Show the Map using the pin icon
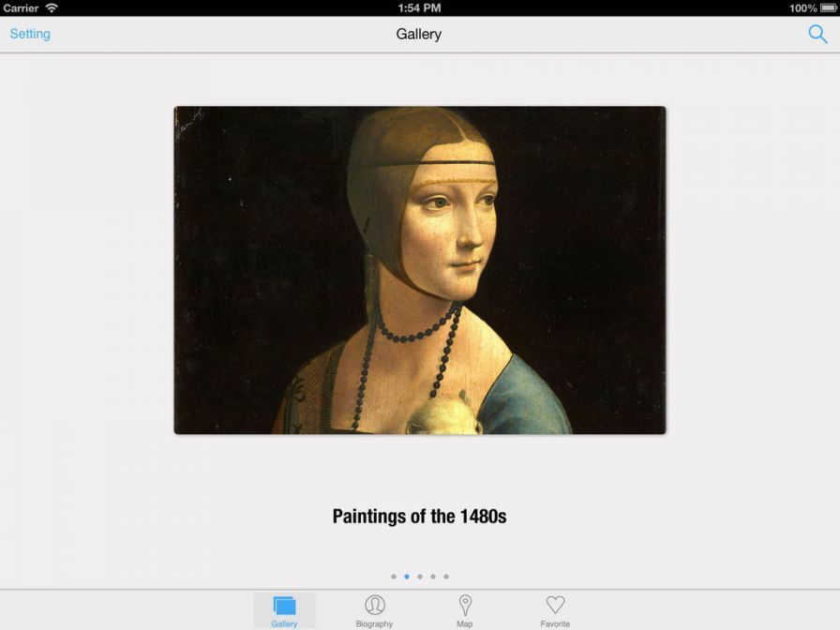 [465, 606]
